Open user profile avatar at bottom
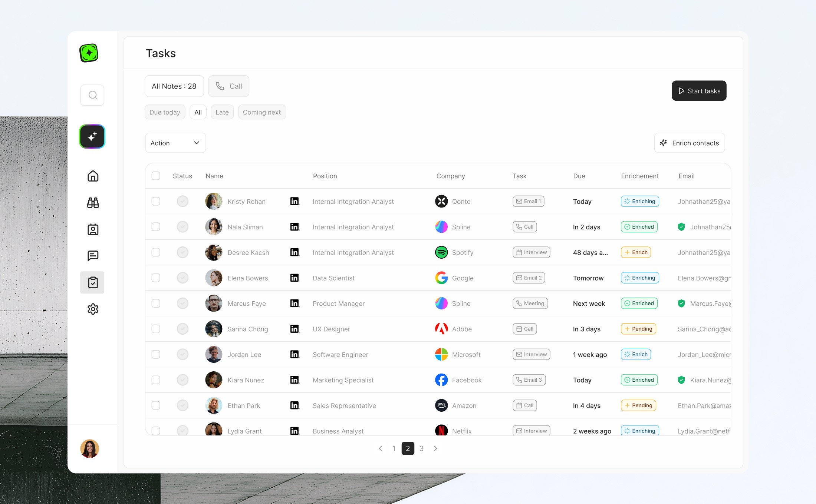The image size is (816, 504). [x=90, y=449]
